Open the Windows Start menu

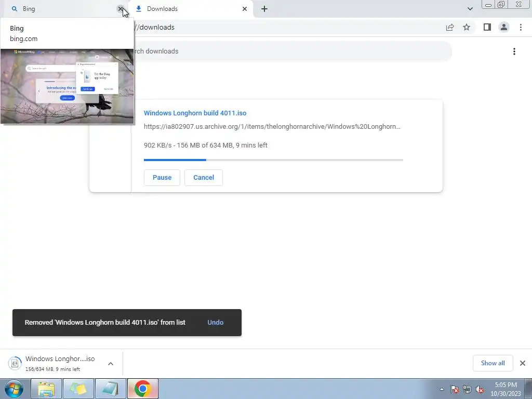tap(14, 389)
